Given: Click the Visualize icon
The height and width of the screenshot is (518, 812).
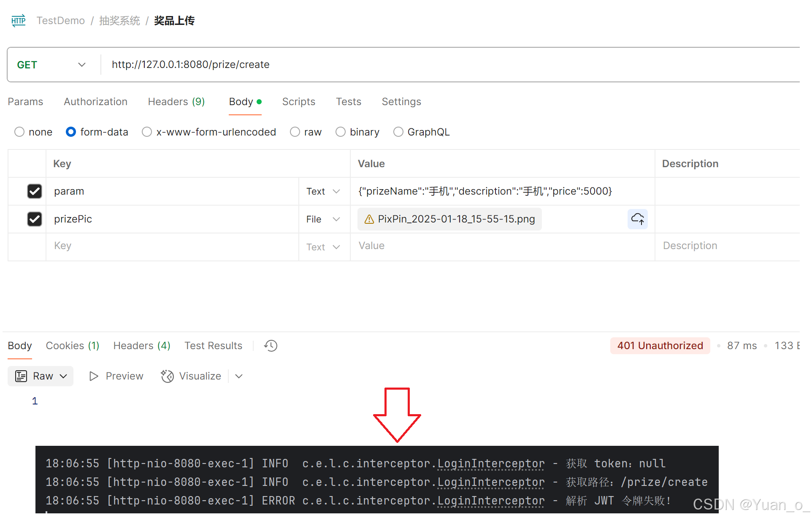Looking at the screenshot, I should 167,376.
